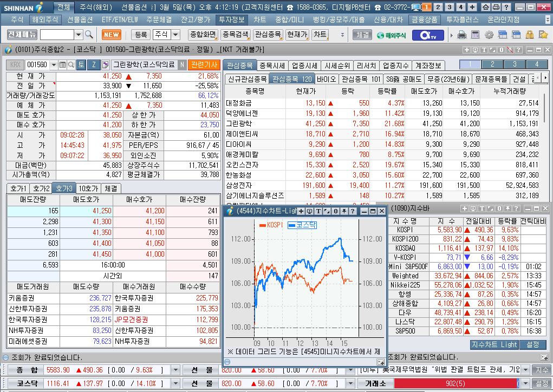Image resolution: width=553 pixels, height=392 pixels.
Task: Click the Z button beside stock code
Action: (x=94, y=64)
